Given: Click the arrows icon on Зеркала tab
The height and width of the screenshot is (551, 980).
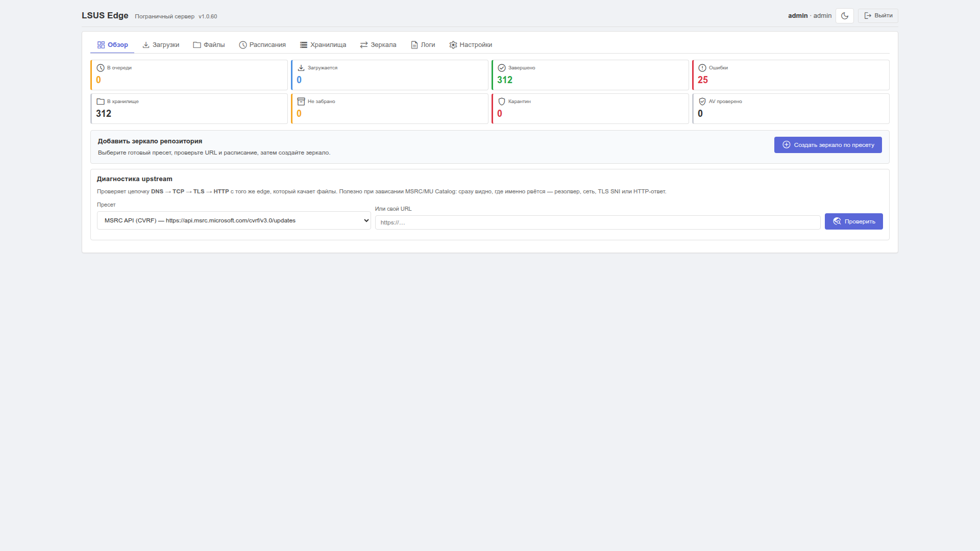Looking at the screenshot, I should click(x=364, y=45).
